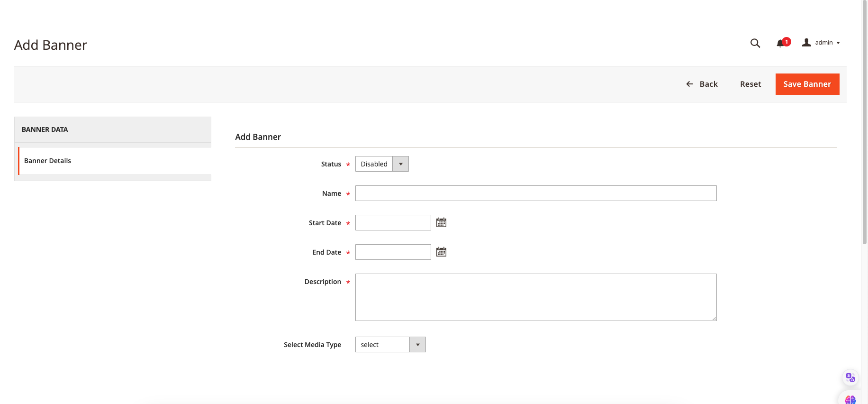Viewport: 868px width, 404px height.
Task: Click the admin user avatar icon
Action: (x=806, y=43)
